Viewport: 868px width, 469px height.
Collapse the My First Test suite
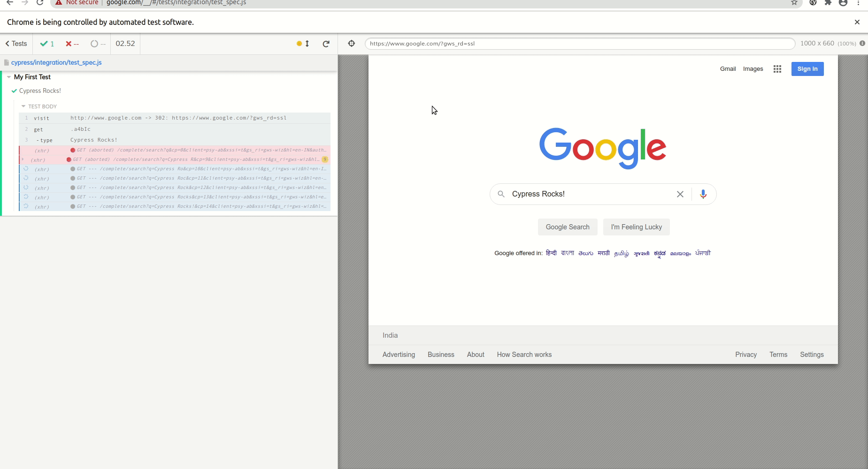coord(9,77)
